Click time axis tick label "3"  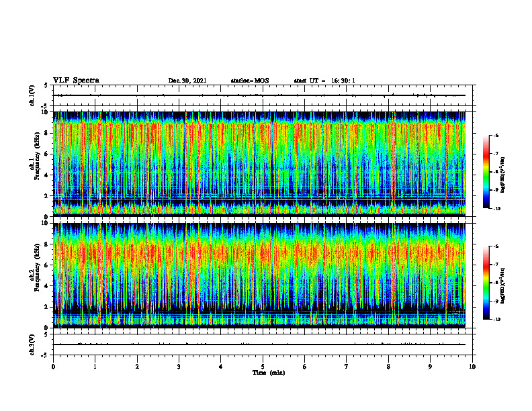[x=179, y=367]
